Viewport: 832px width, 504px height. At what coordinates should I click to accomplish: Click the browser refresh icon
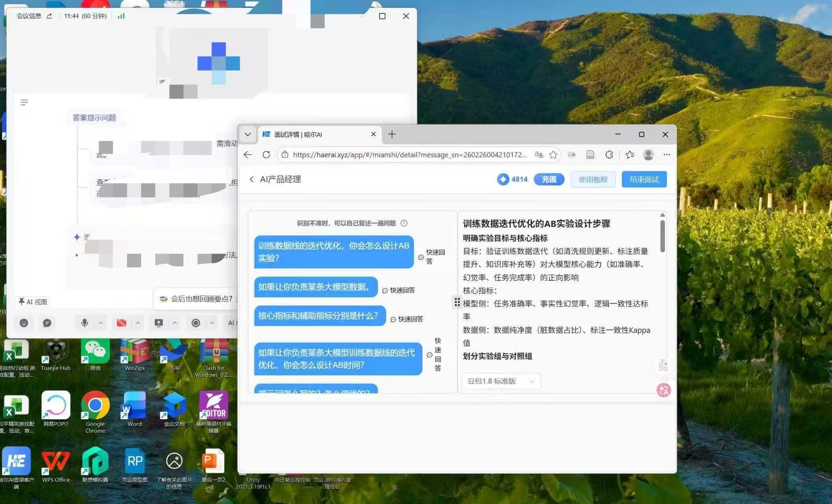tap(266, 155)
